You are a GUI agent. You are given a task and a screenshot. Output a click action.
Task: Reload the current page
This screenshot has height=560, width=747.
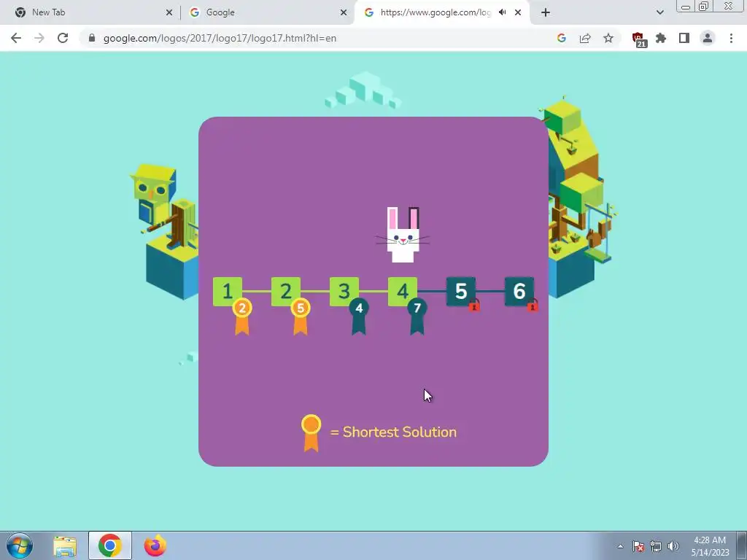pyautogui.click(x=63, y=38)
